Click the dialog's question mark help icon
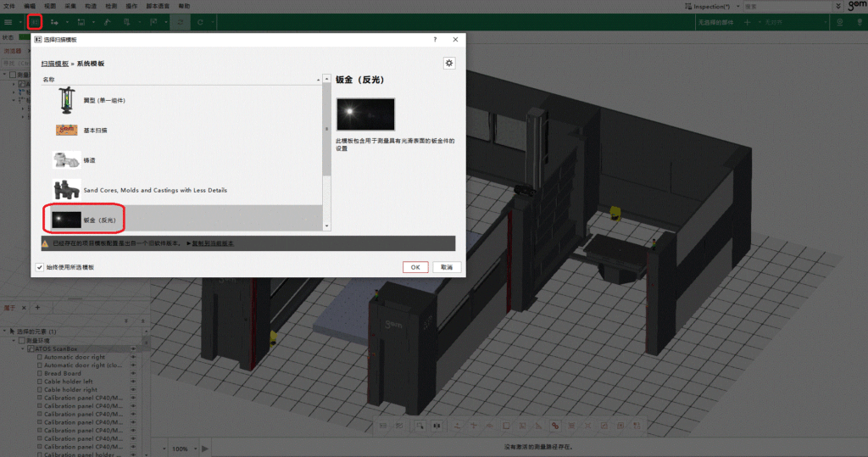 pos(435,39)
